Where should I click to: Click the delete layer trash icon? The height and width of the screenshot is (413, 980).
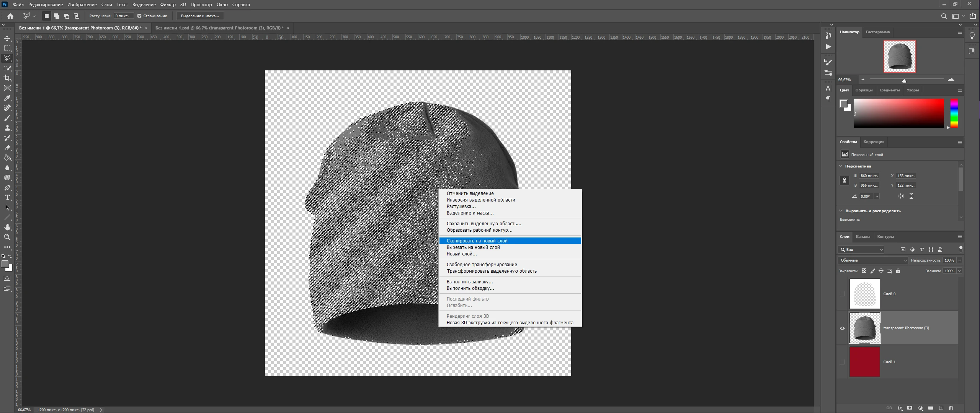[x=951, y=408]
